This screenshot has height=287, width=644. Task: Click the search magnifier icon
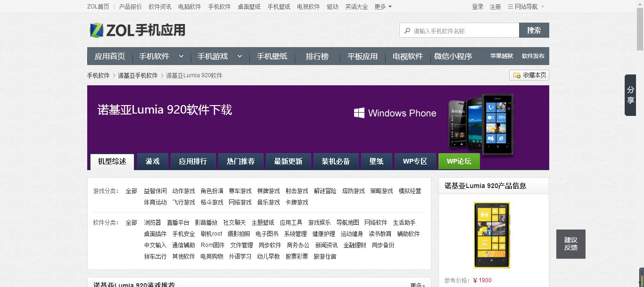pos(407,30)
